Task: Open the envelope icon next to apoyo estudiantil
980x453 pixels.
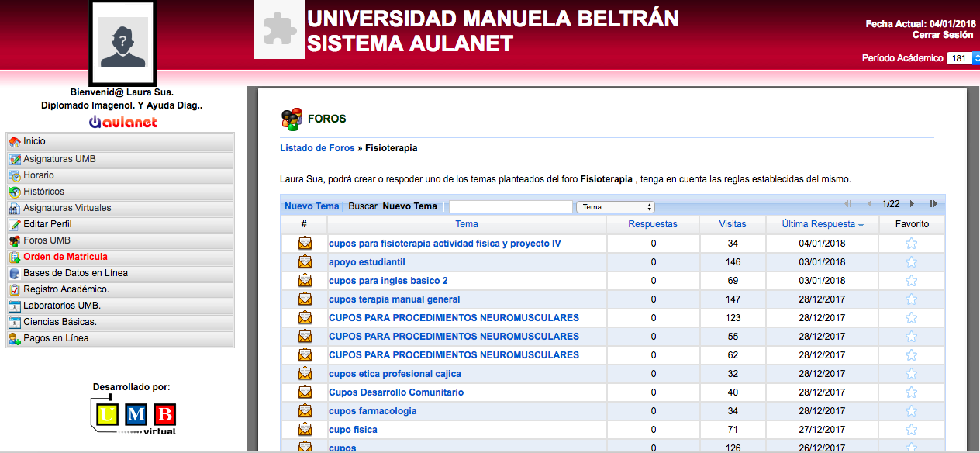Action: coord(303,261)
